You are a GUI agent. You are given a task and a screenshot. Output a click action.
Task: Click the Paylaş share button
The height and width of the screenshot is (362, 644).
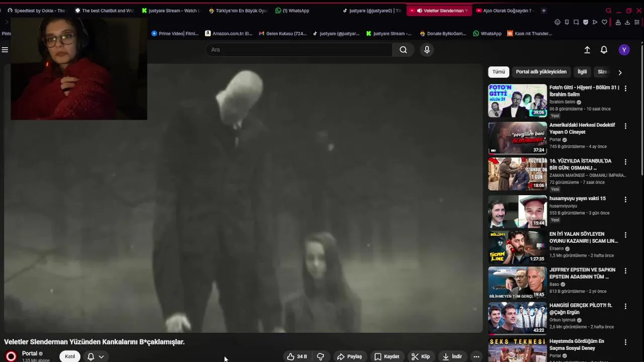click(350, 356)
